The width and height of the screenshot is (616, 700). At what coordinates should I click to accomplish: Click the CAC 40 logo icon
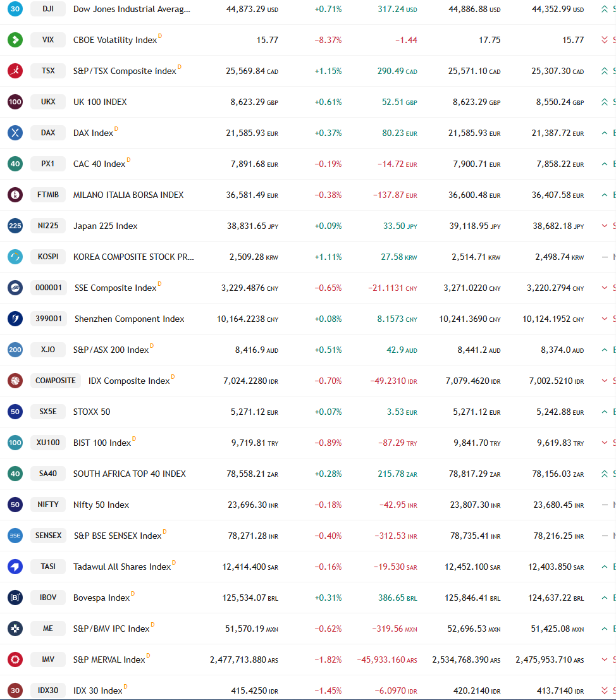coord(15,164)
